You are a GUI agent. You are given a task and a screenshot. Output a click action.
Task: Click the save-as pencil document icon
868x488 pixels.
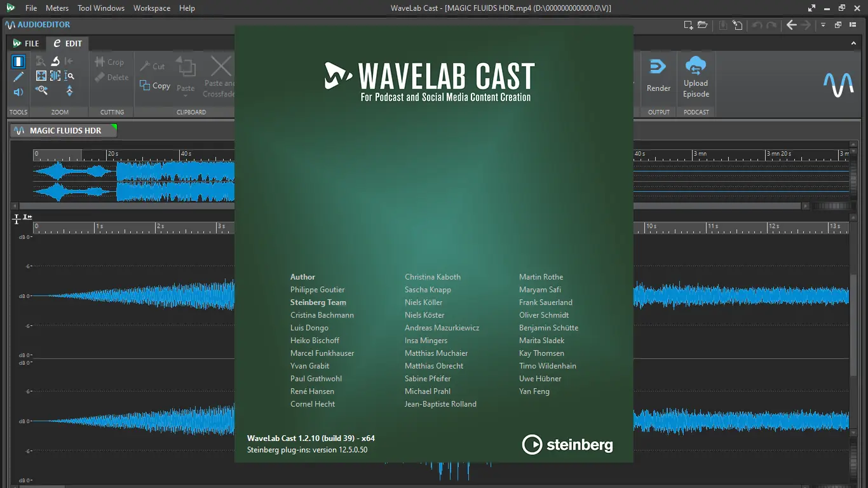pos(737,25)
